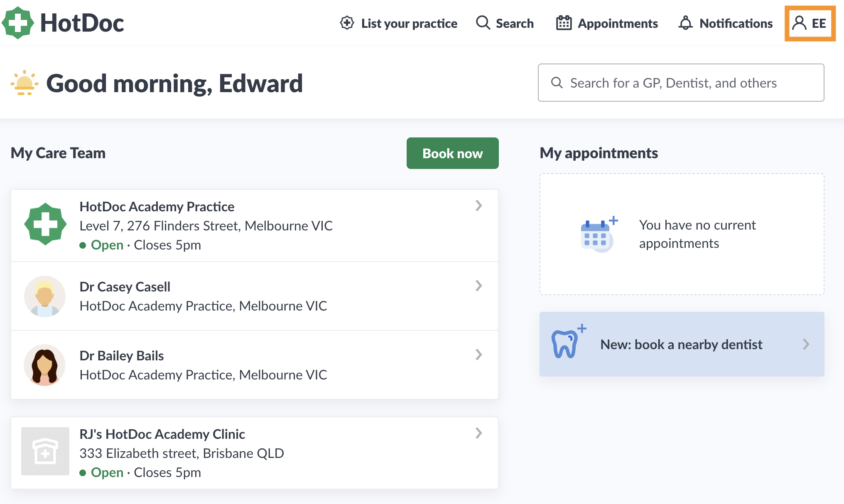844x504 pixels.
Task: Click the List your practice plus icon
Action: click(347, 23)
